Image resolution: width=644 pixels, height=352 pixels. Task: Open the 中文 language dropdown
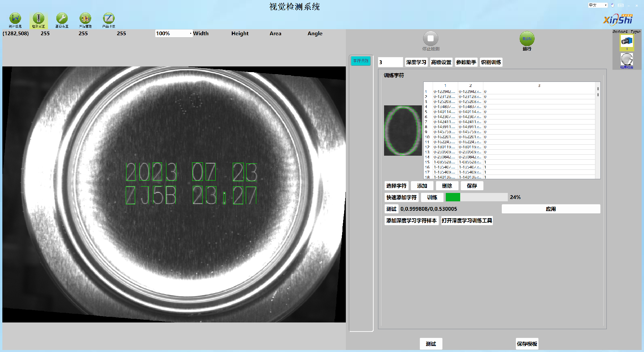(598, 5)
